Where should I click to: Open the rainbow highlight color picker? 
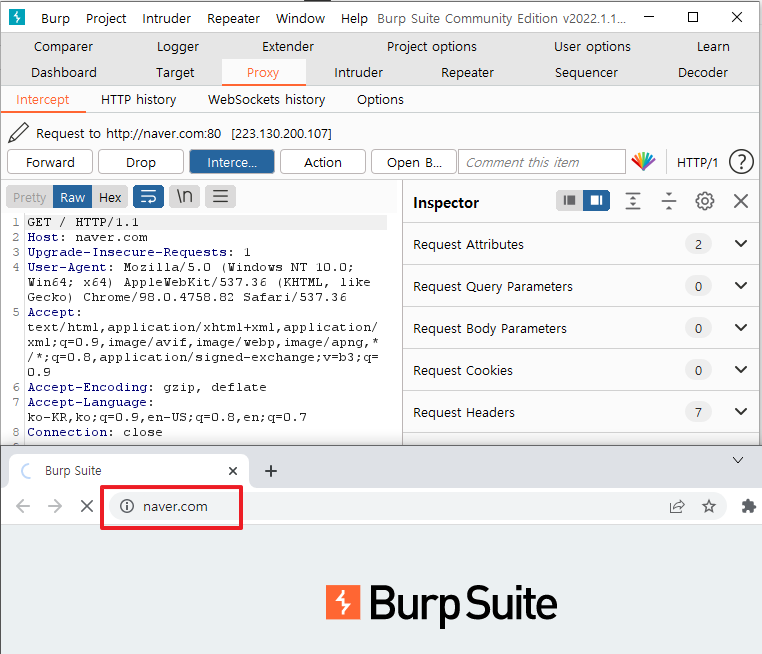643,162
